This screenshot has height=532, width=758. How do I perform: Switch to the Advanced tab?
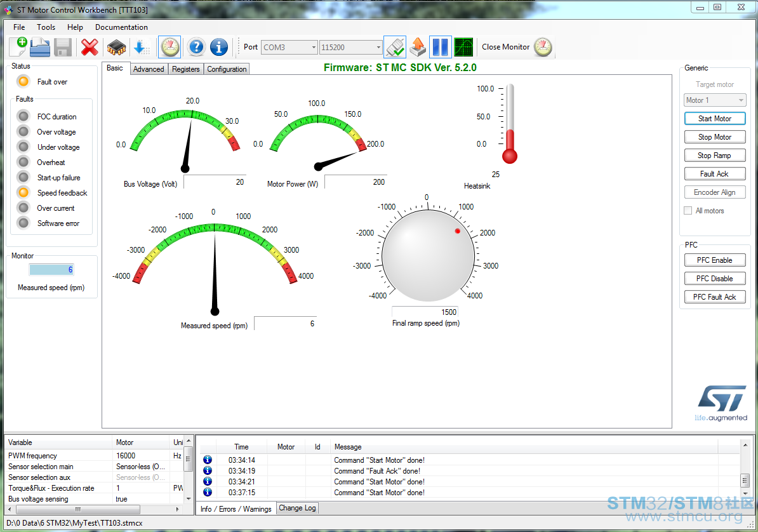click(x=149, y=69)
